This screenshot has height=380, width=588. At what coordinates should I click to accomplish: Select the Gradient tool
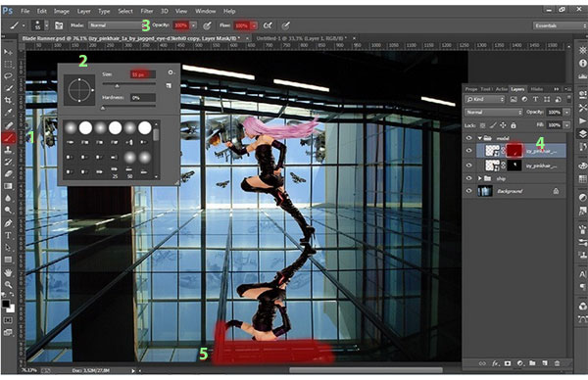(8, 186)
